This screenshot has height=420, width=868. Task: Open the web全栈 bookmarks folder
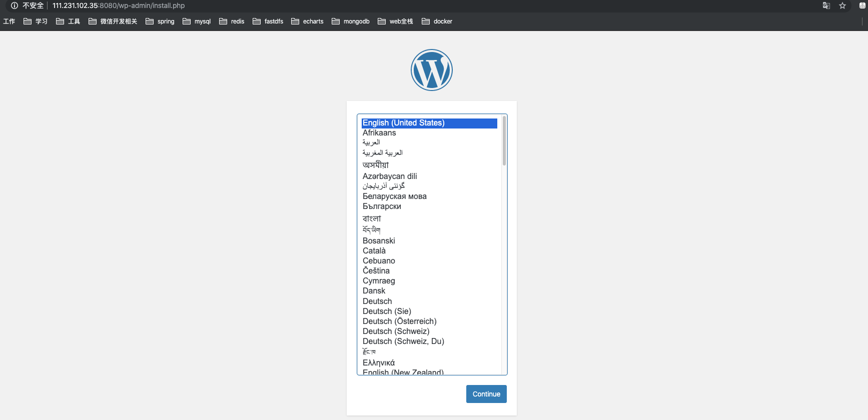[x=395, y=21]
